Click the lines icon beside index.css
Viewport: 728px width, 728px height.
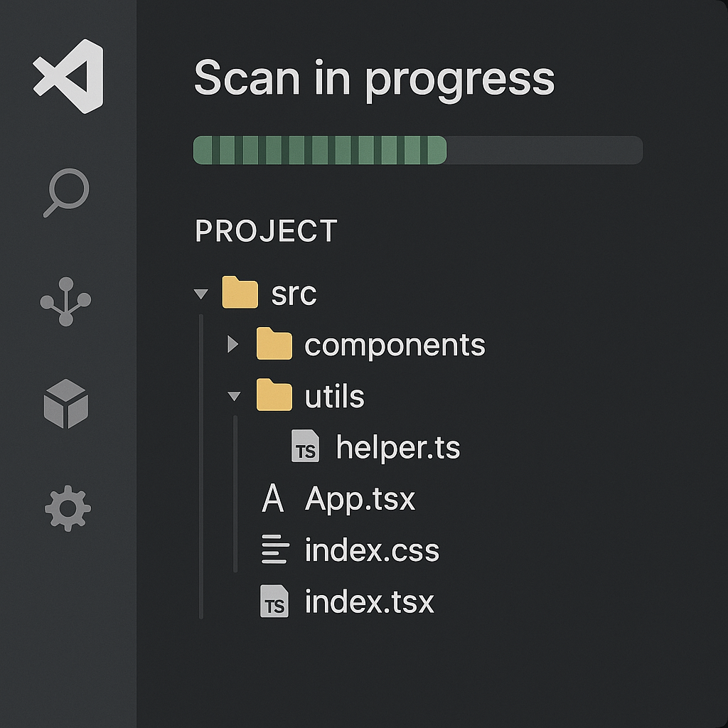point(275,550)
